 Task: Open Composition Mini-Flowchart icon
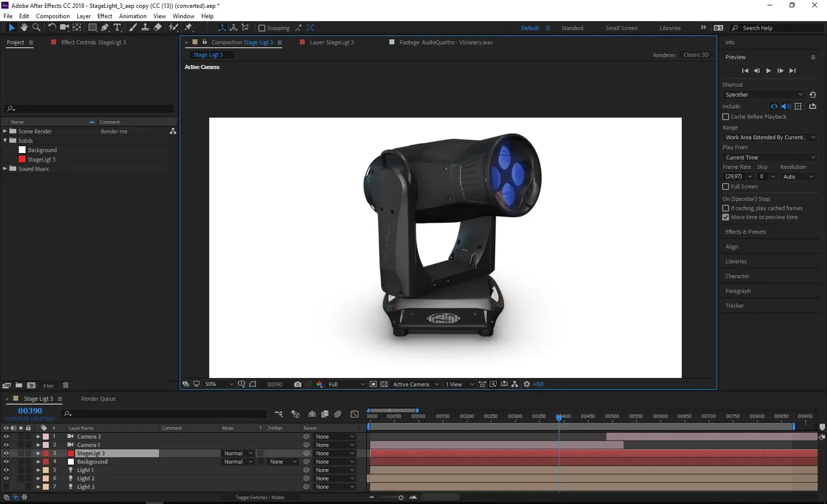[279, 414]
